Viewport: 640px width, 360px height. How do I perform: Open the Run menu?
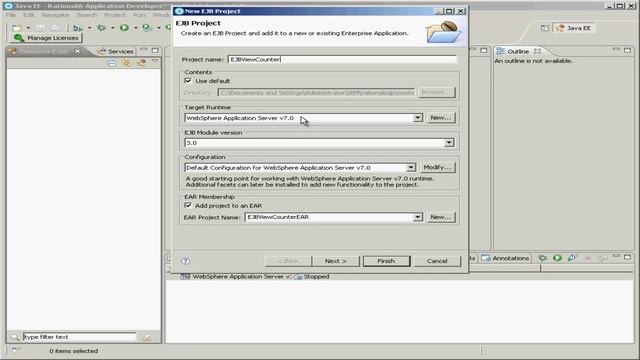[x=139, y=15]
